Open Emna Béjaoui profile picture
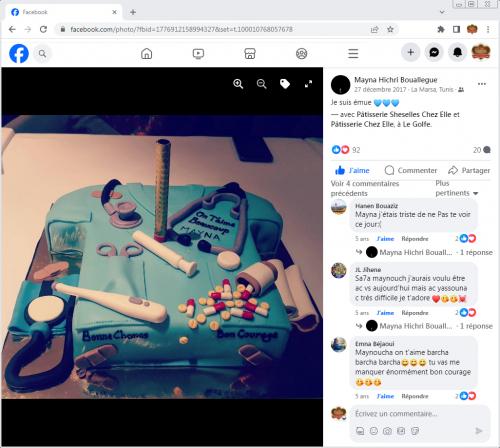Image resolution: width=500 pixels, height=448 pixels. 339,345
